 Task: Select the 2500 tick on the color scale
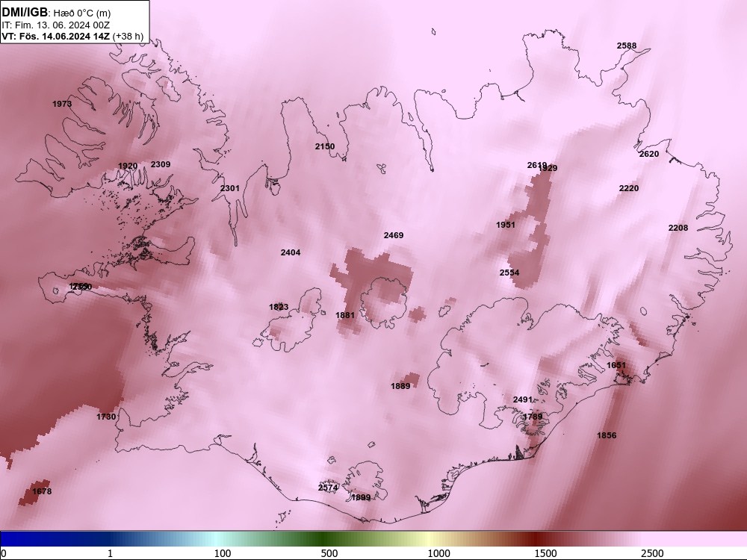click(x=652, y=553)
